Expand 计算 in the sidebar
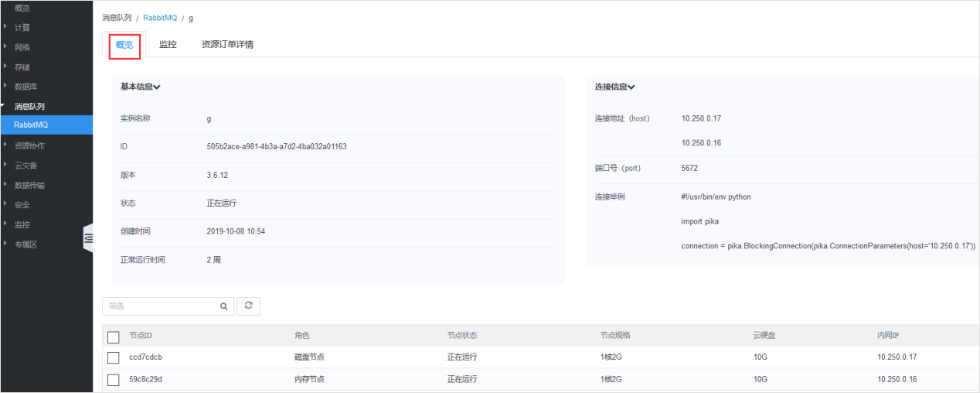The width and height of the screenshot is (980, 393). click(22, 27)
